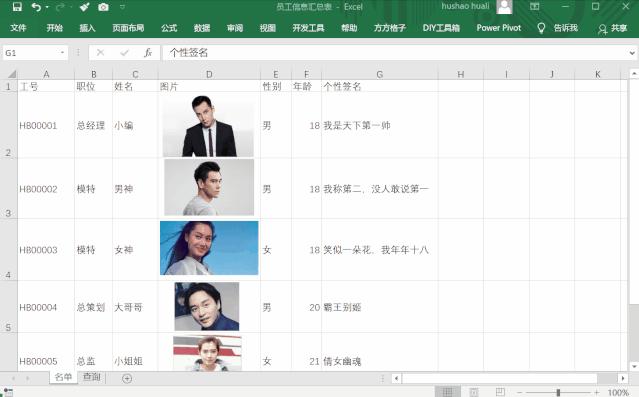Switch to the 方方格子 ribbon tab
This screenshot has height=397, width=639.
[390, 28]
